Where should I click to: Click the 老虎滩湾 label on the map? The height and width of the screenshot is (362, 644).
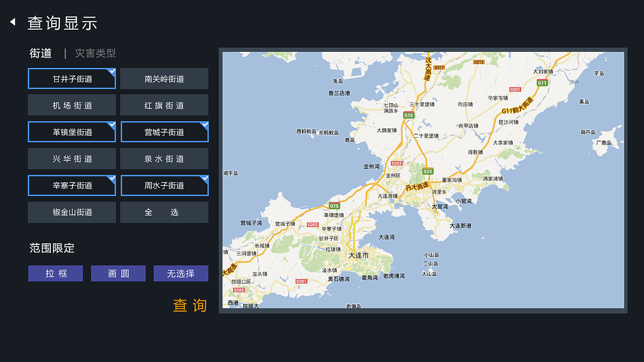(394, 276)
